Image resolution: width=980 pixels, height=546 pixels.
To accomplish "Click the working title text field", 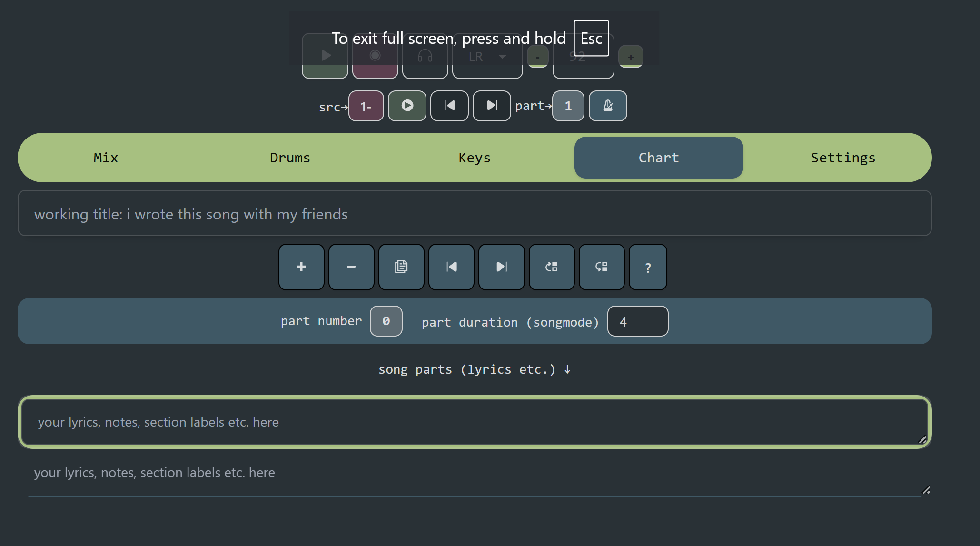I will click(x=474, y=214).
